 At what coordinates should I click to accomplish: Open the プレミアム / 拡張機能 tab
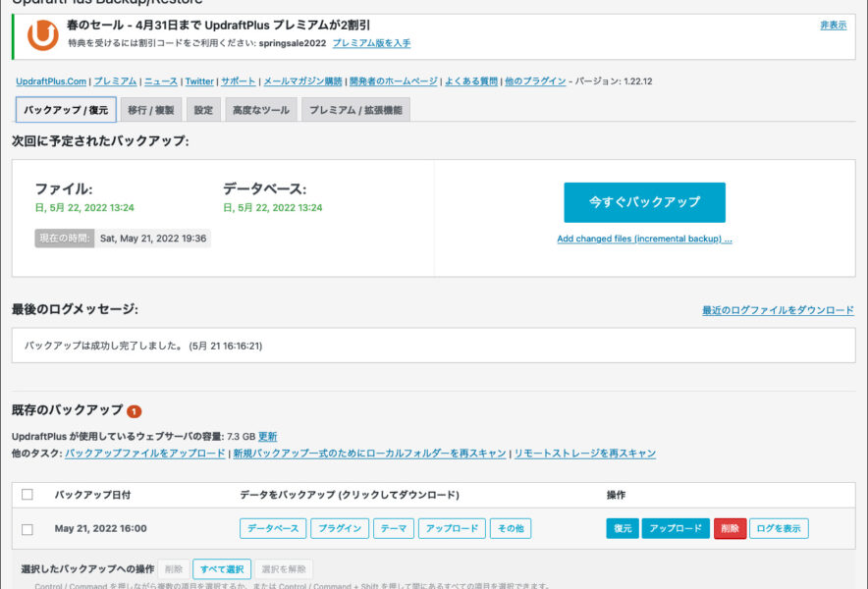355,110
